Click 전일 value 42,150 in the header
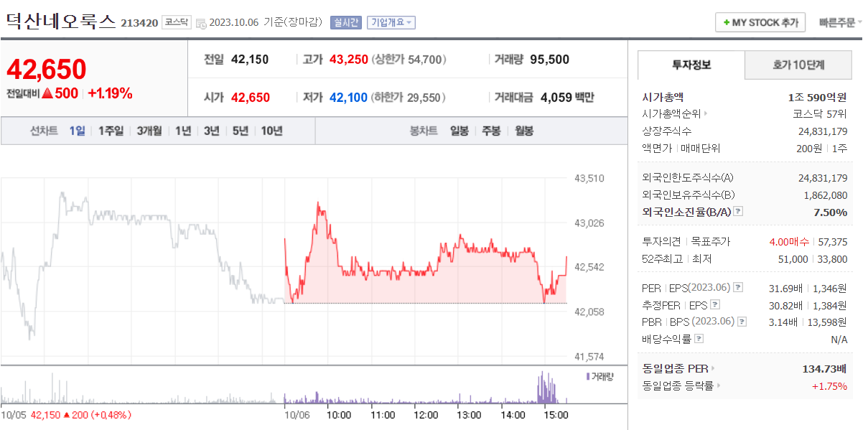 [250, 60]
